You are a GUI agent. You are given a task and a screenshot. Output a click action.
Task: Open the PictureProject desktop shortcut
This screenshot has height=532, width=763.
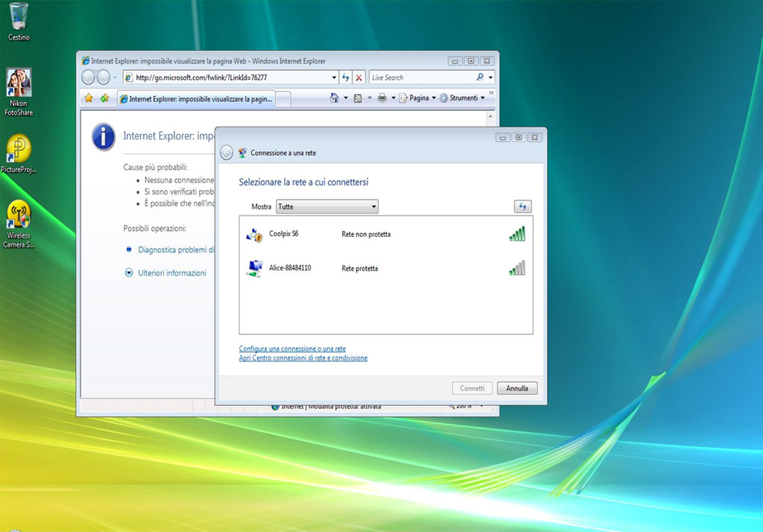point(19,153)
